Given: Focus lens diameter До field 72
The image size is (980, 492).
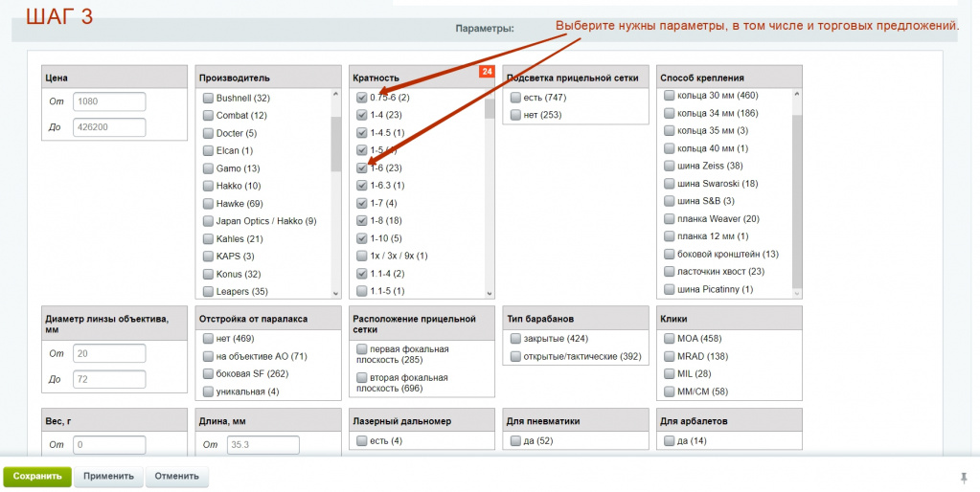Looking at the screenshot, I should pos(109,379).
